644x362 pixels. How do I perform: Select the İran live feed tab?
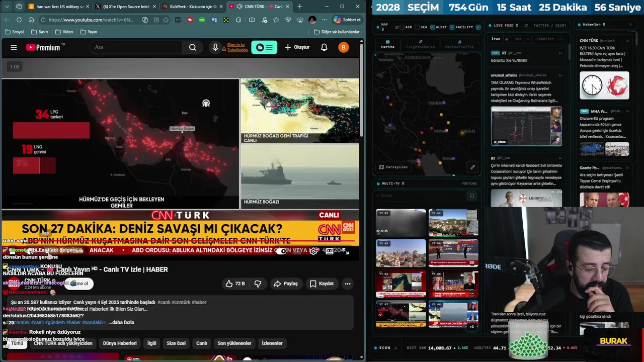coord(496,39)
